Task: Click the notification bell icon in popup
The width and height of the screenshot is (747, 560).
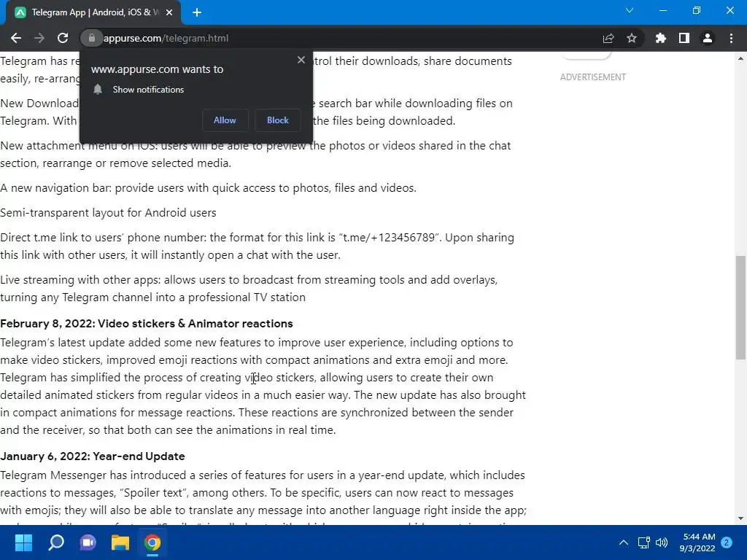Action: coord(98,90)
